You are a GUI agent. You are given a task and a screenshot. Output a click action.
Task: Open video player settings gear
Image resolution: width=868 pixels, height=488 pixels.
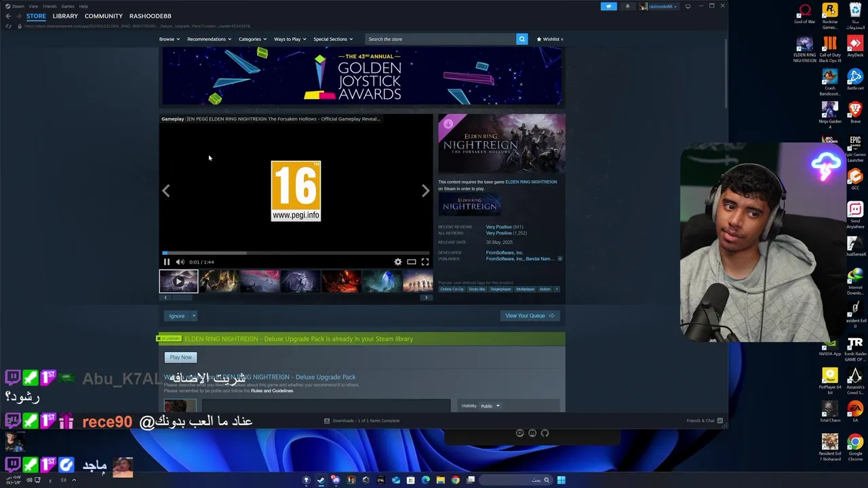pyautogui.click(x=398, y=262)
